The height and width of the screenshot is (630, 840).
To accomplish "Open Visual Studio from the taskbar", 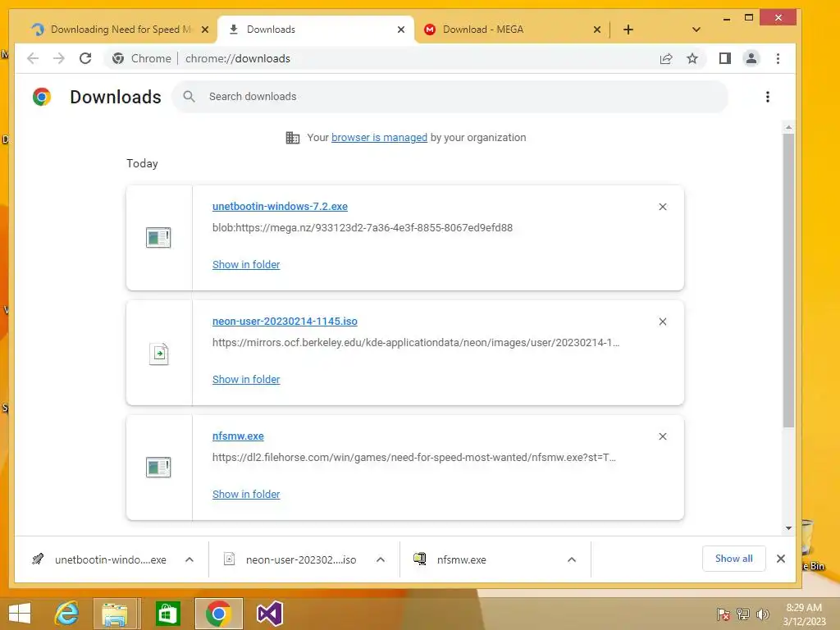I will point(269,614).
